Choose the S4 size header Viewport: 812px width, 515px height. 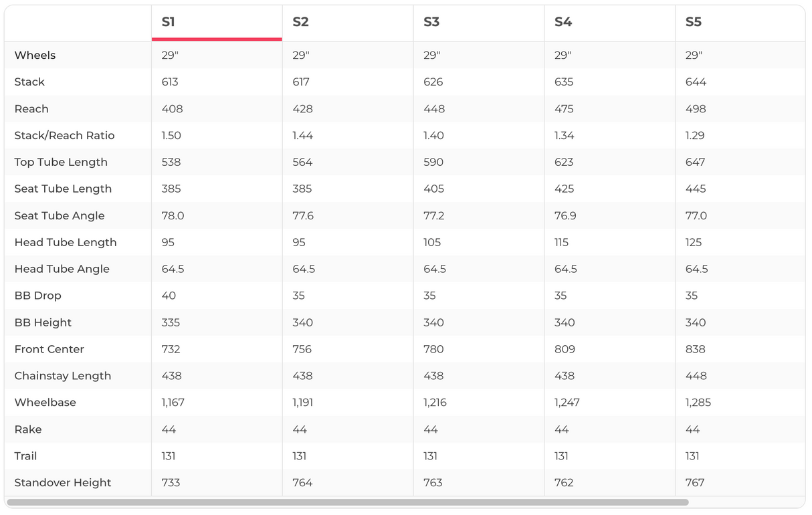pos(563,22)
